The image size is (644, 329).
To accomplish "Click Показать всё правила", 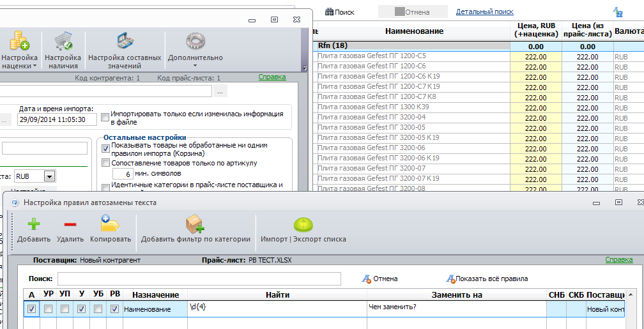I will [x=487, y=279].
